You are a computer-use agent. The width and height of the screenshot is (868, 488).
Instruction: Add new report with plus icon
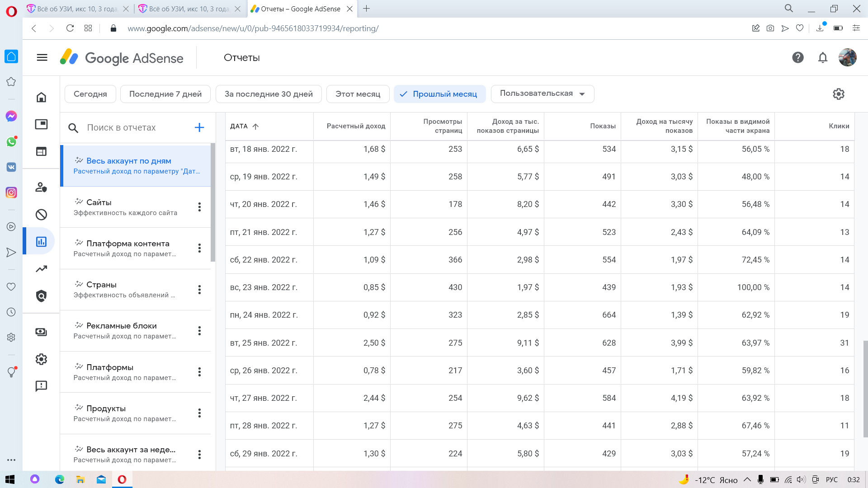click(x=199, y=127)
